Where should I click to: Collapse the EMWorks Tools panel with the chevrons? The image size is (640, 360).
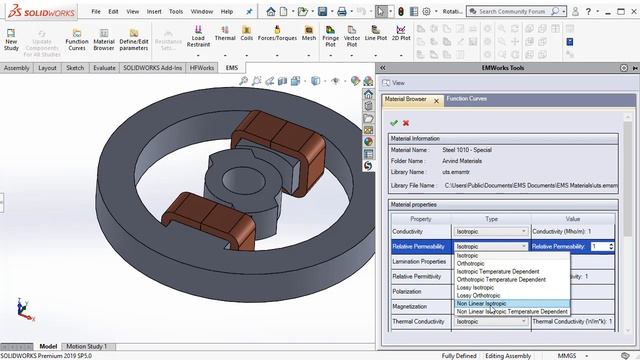tap(382, 68)
